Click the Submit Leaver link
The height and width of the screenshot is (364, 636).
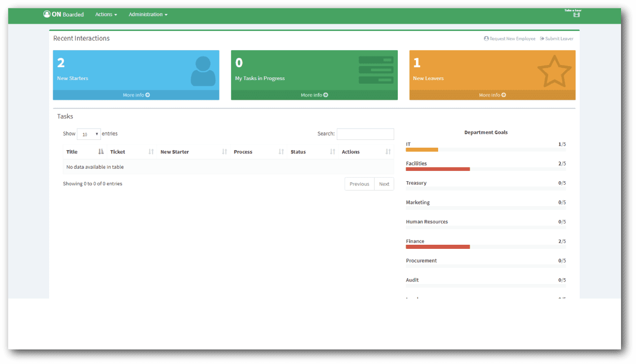pos(556,39)
